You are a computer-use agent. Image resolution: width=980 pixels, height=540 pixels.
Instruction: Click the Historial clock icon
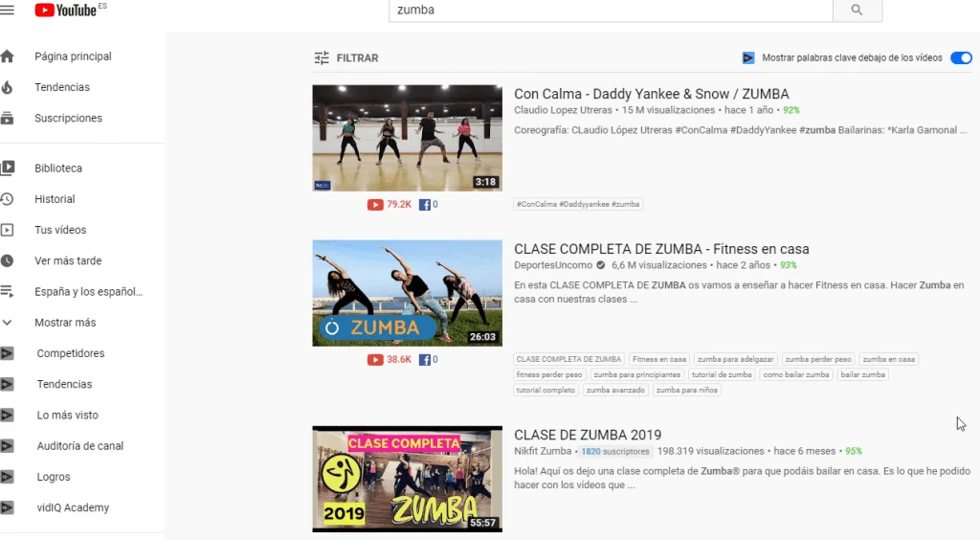click(7, 199)
